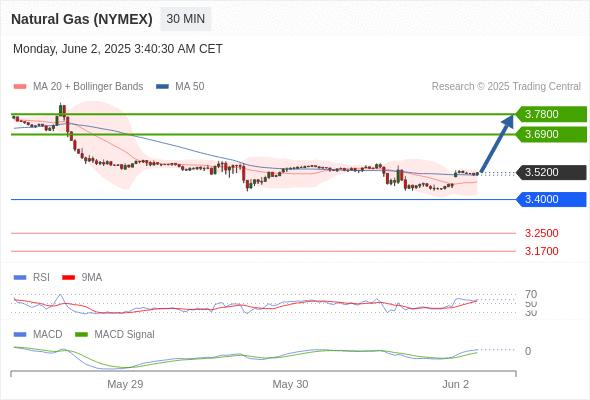Click the May 30 date axis label
Image resolution: width=590 pixels, height=400 pixels.
[290, 384]
